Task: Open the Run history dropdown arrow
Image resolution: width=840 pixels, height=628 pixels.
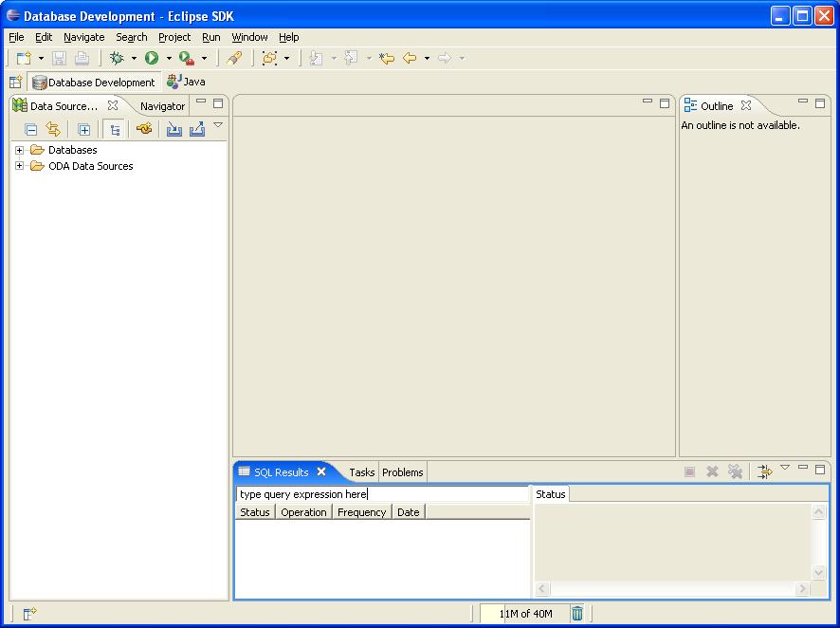Action: (169, 58)
